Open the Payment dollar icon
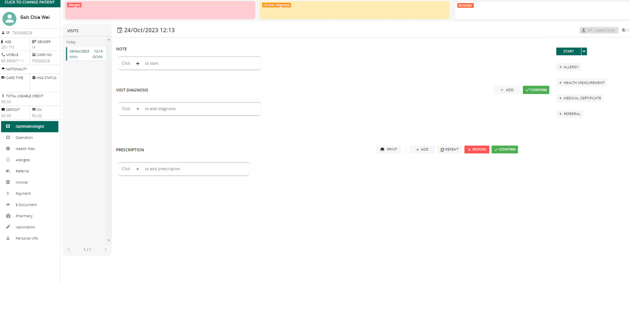 point(8,194)
